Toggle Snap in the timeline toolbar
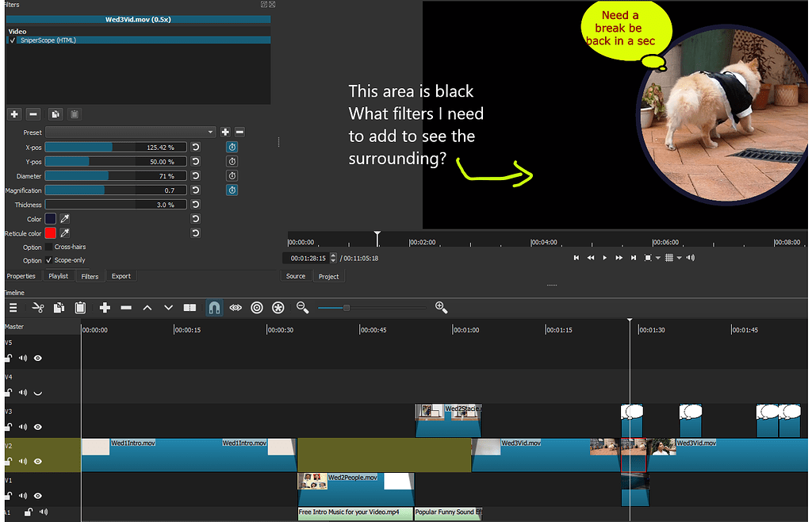This screenshot has width=812, height=522. point(214,308)
